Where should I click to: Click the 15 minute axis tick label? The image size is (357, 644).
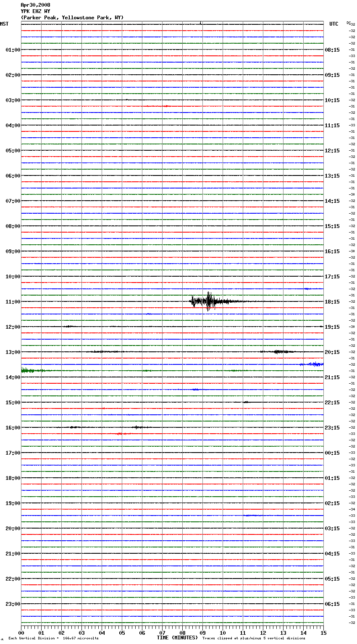(x=323, y=633)
